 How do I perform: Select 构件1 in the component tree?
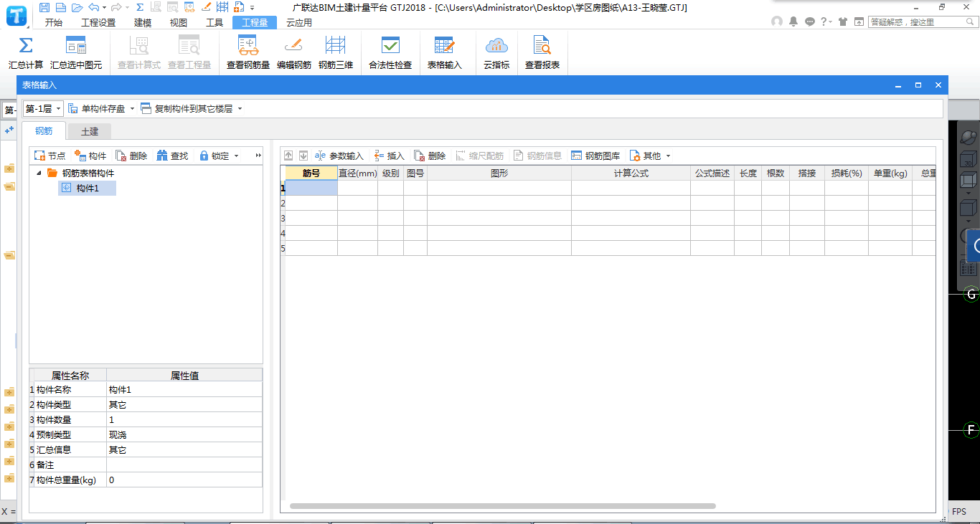pyautogui.click(x=87, y=188)
